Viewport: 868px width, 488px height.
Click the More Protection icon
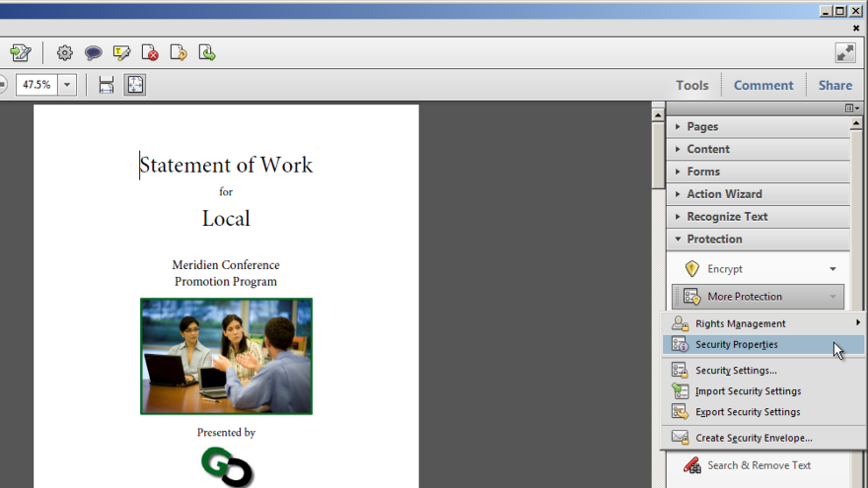click(x=692, y=297)
